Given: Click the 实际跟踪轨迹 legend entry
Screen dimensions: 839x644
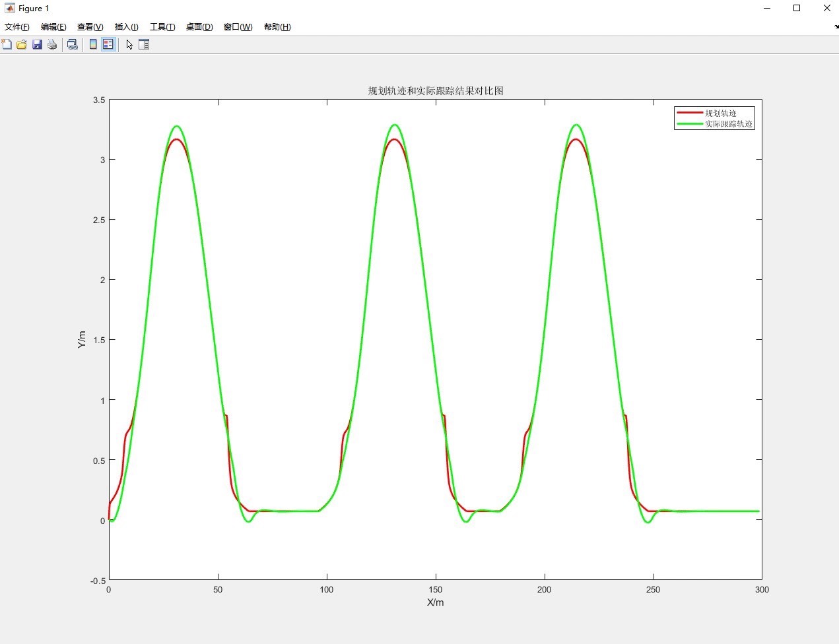Looking at the screenshot, I should 729,124.
